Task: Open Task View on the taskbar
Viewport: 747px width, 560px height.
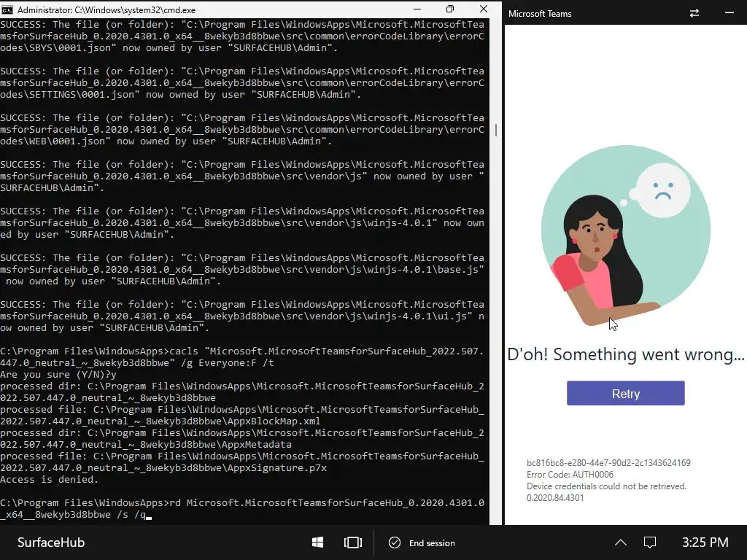Action: click(x=352, y=542)
